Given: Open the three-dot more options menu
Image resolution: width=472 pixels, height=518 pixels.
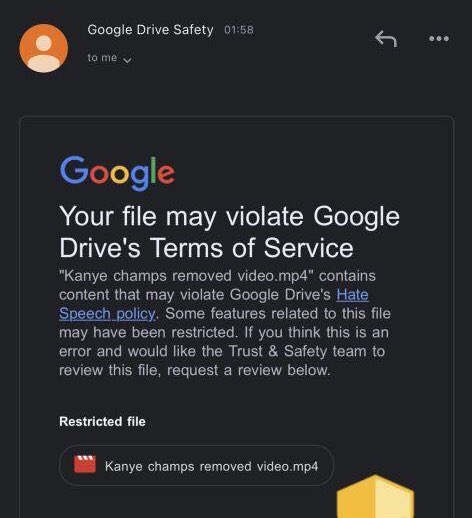Looking at the screenshot, I should click(439, 39).
